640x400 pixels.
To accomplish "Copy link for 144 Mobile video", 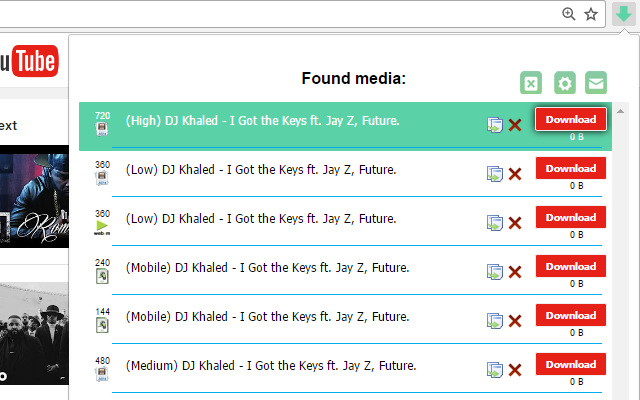I will click(x=495, y=321).
